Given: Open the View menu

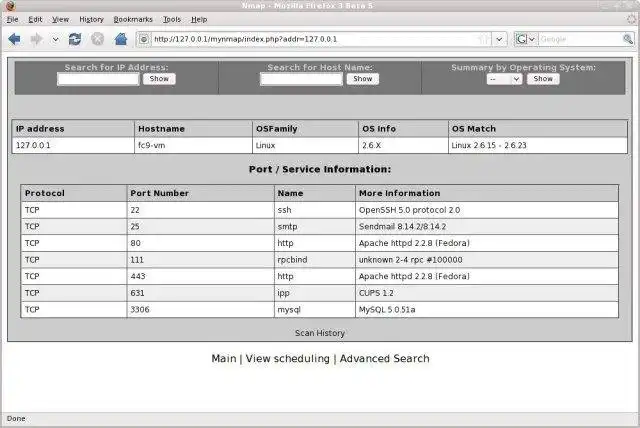Looking at the screenshot, I should coord(60,19).
